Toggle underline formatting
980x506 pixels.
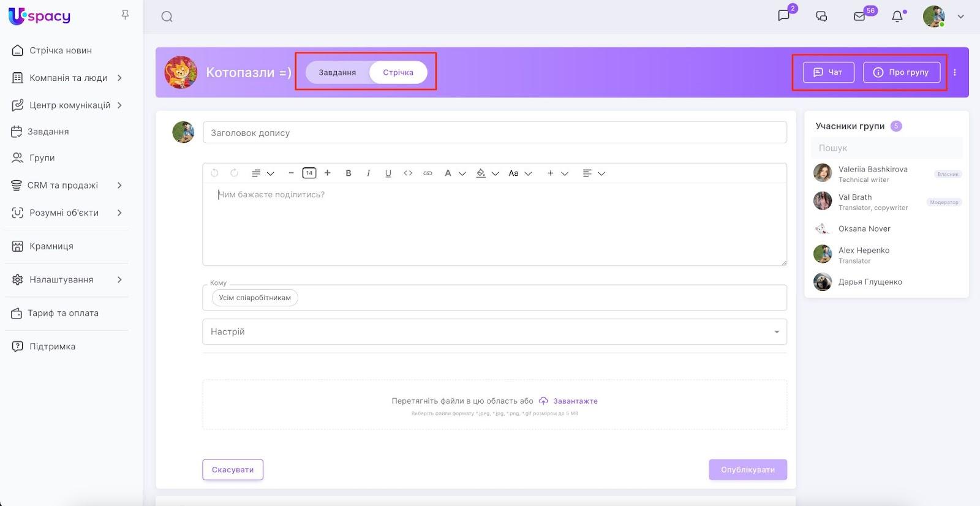pos(388,173)
